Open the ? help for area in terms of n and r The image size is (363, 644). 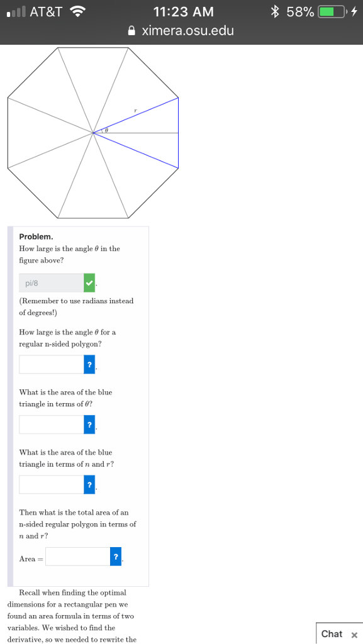point(89,484)
